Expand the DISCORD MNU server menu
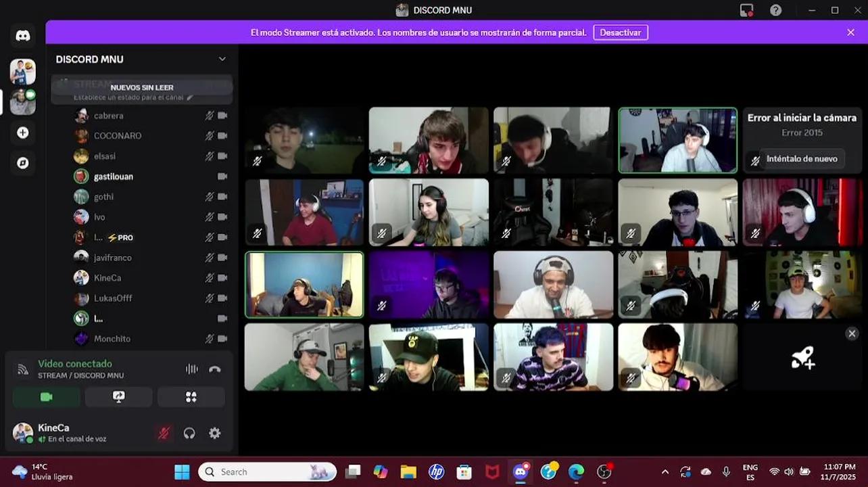This screenshot has height=487, width=868. click(222, 60)
